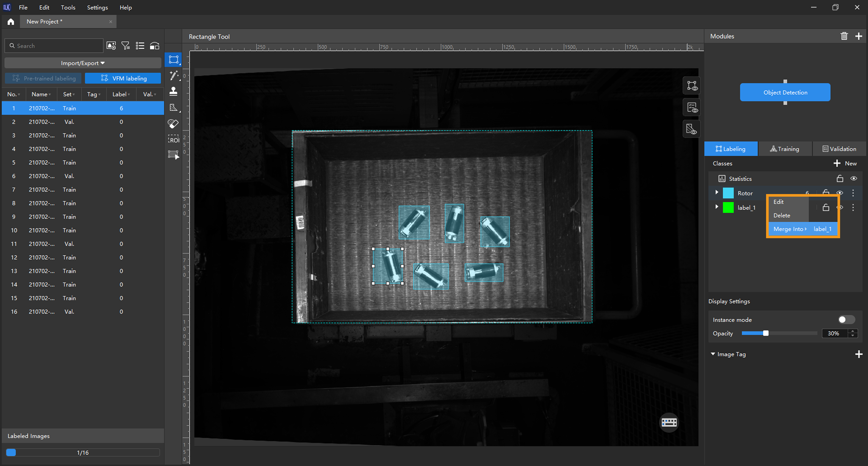Switch to the Training tab
The image size is (868, 466).
[785, 149]
